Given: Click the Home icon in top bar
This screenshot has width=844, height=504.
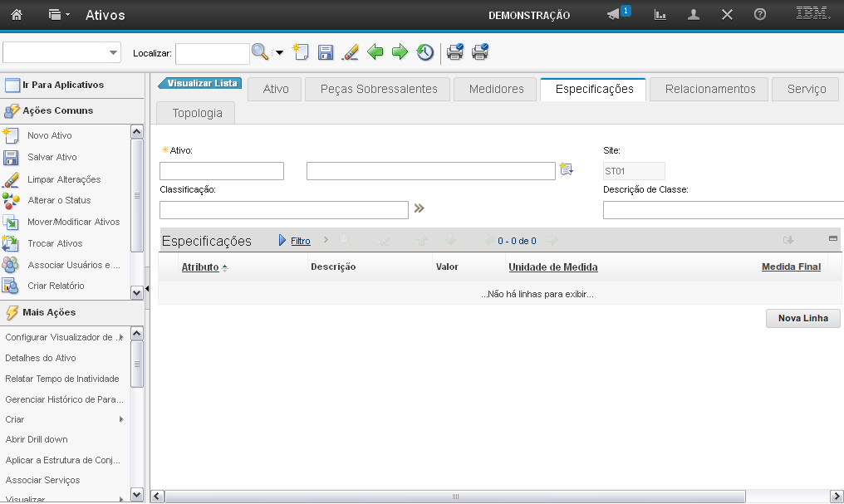Looking at the screenshot, I should (x=17, y=15).
